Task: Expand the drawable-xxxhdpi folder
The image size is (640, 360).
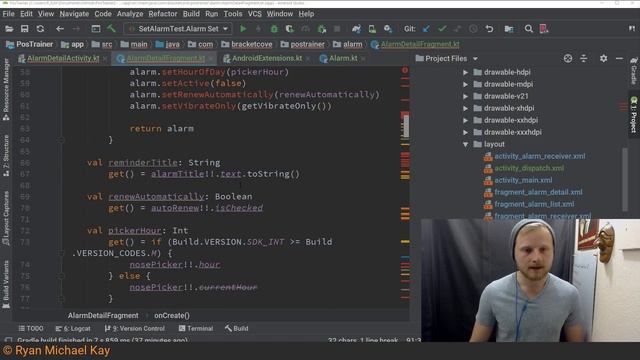Action: [465, 132]
